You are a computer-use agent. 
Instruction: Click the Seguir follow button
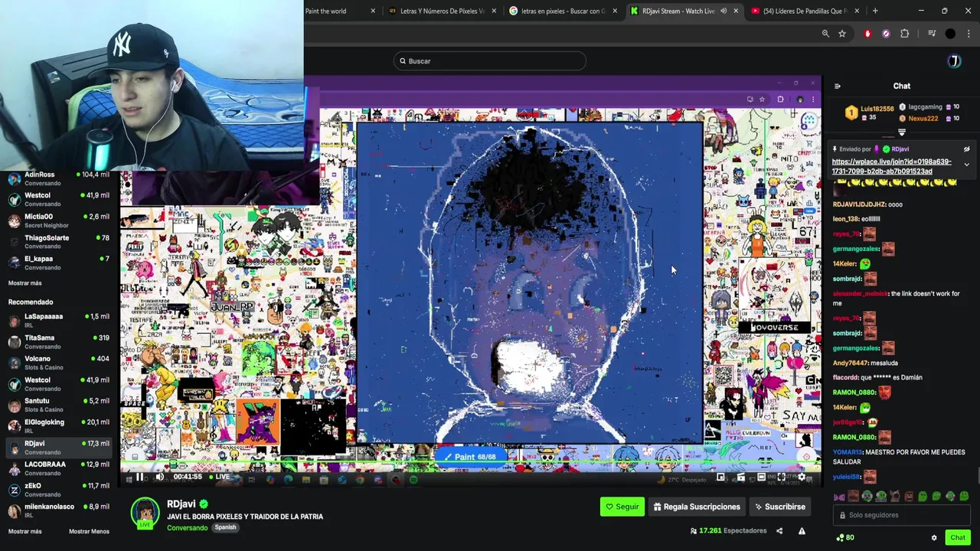pyautogui.click(x=622, y=507)
